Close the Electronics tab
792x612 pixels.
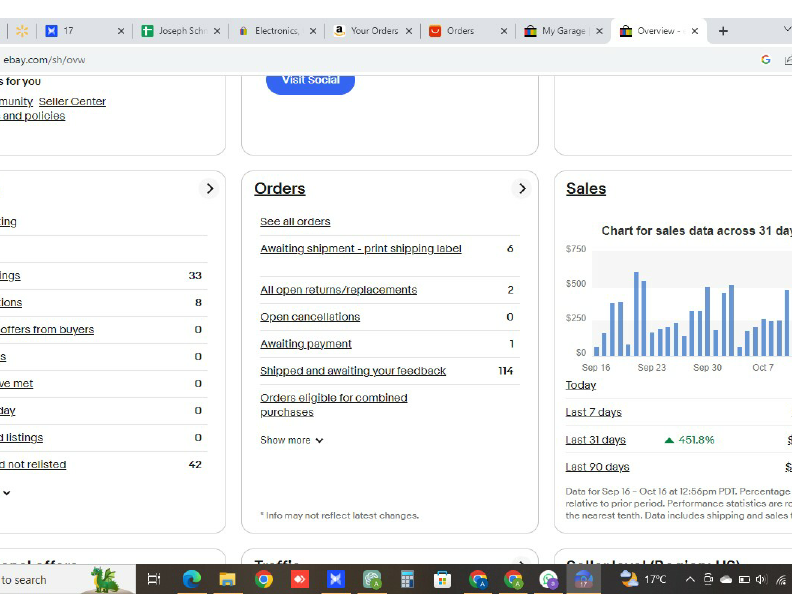[313, 31]
